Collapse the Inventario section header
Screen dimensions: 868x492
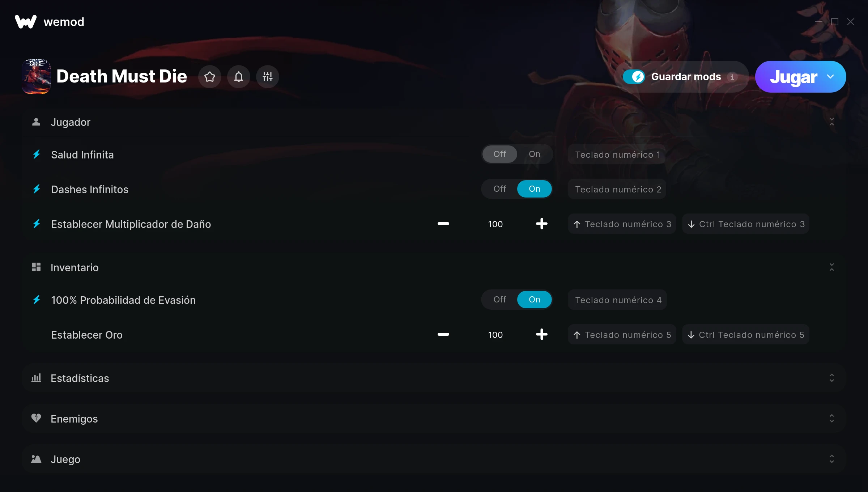434,267
